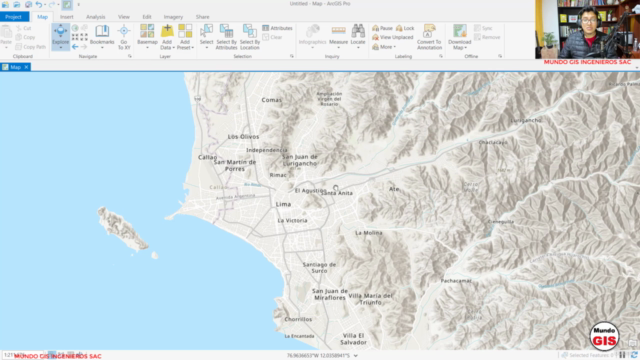Image resolution: width=640 pixels, height=360 pixels.
Task: Open the Attributes pane
Action: pyautogui.click(x=278, y=28)
